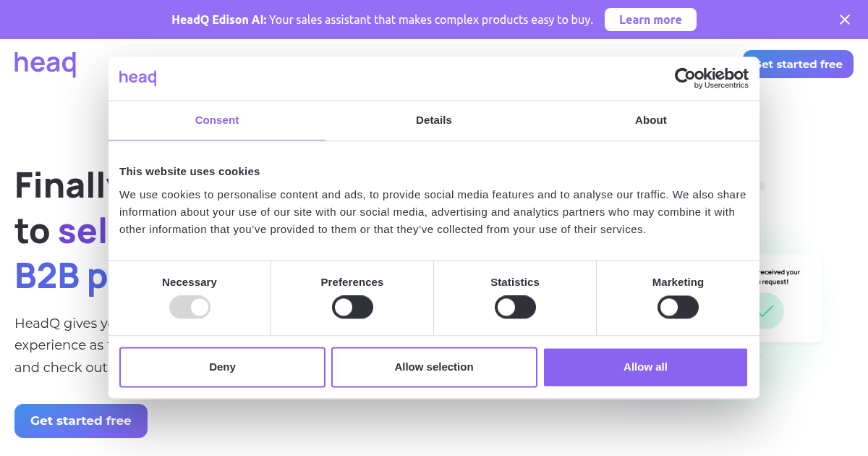Image resolution: width=868 pixels, height=456 pixels.
Task: Click Learn more about Edison AI
Action: pos(650,20)
